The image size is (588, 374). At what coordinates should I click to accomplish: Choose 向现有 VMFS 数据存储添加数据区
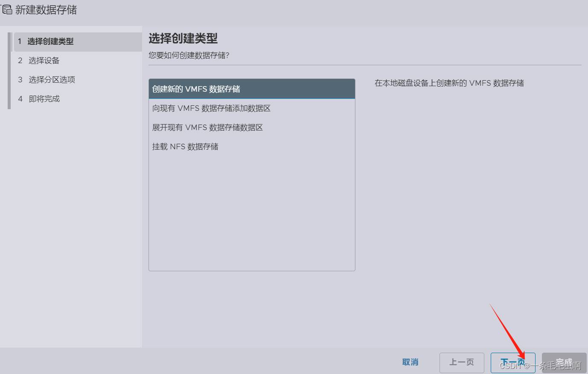(212, 108)
